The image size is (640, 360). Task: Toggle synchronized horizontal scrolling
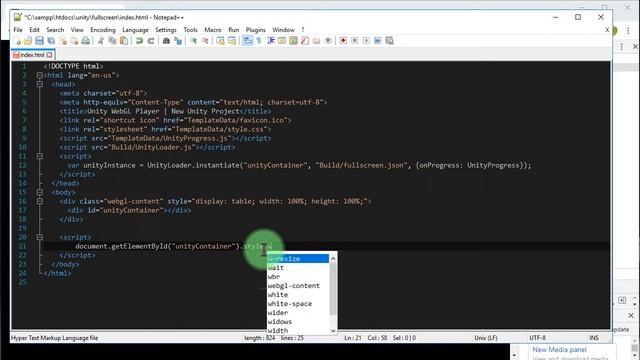click(x=232, y=40)
